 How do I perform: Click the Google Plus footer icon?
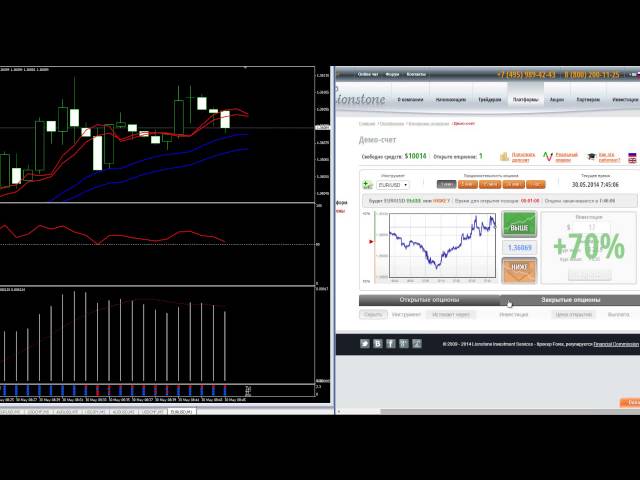(x=404, y=344)
